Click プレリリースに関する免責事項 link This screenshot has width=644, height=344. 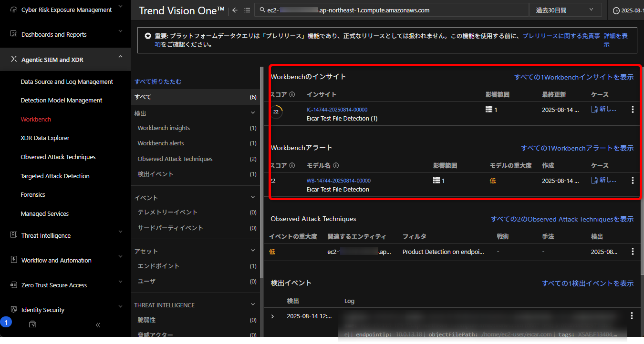[561, 36]
